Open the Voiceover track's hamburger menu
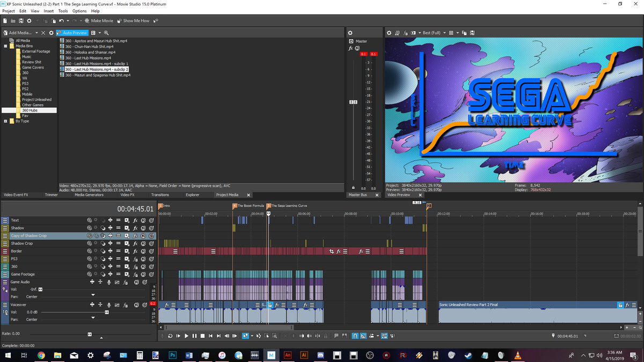 tap(5, 305)
